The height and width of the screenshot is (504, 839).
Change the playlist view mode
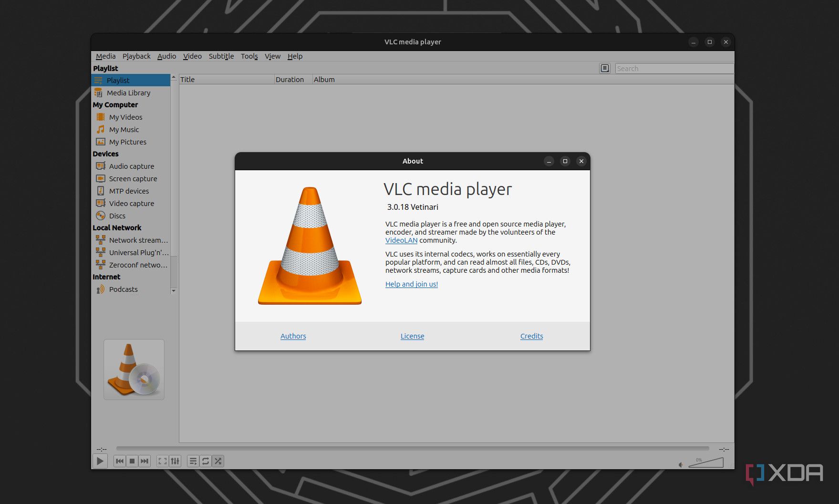tap(604, 68)
